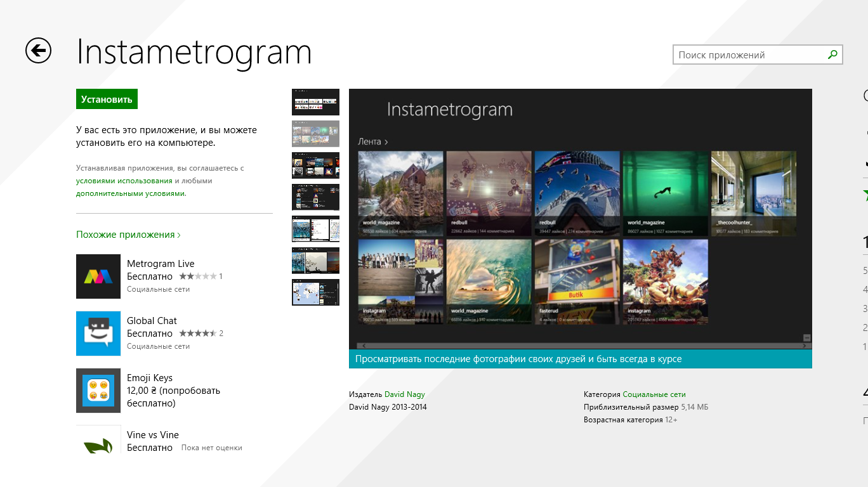Open the Vine vs Vine app icon
Viewport: 868px width, 487px height.
[x=98, y=439]
